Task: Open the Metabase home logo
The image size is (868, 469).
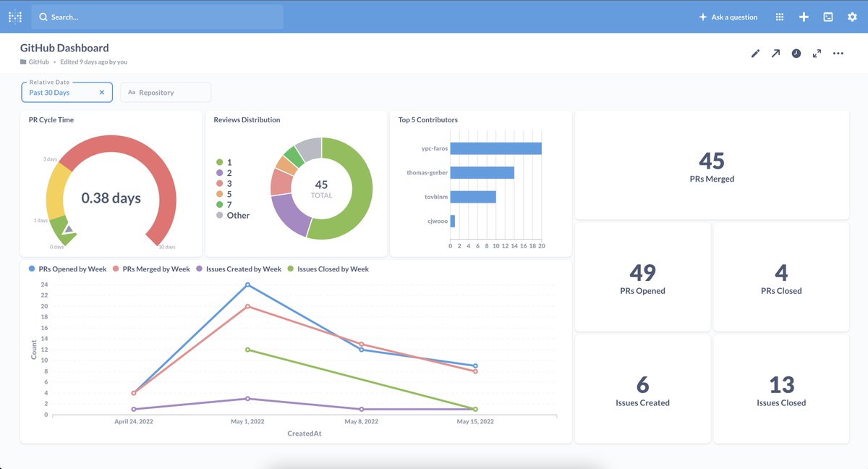Action: [15, 17]
